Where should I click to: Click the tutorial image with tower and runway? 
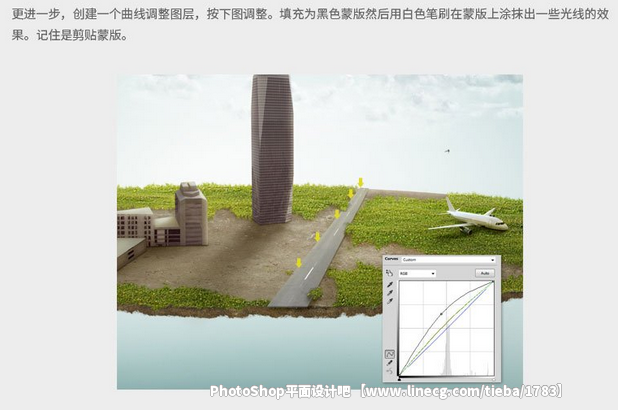point(320,232)
